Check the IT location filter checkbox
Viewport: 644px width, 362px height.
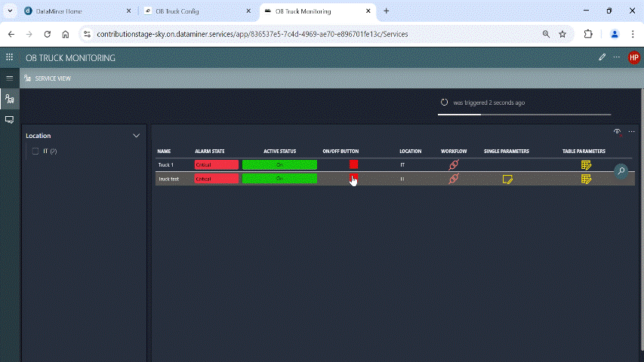[35, 151]
